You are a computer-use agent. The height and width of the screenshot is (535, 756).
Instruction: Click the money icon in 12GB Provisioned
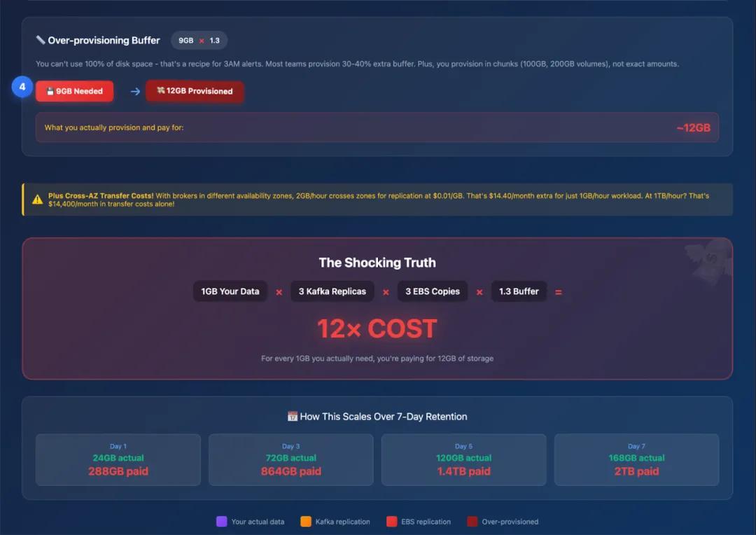tap(160, 91)
